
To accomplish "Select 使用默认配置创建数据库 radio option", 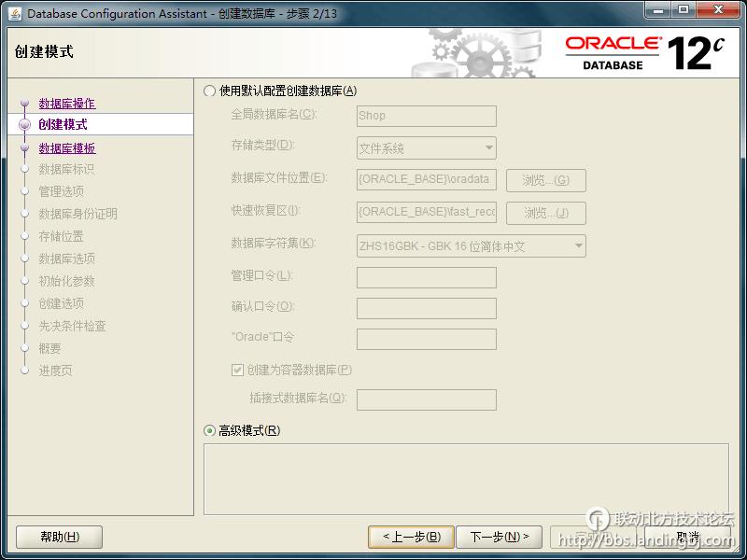I will 210,91.
